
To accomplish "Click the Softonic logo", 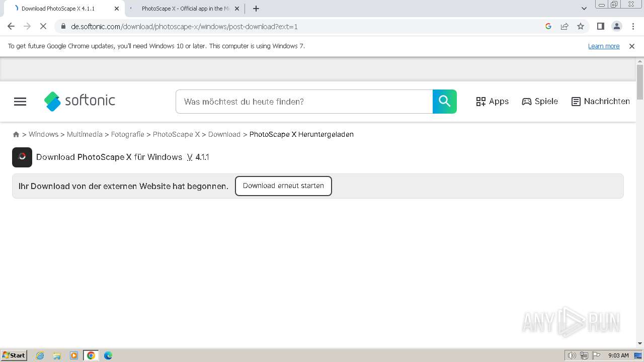I will point(79,101).
